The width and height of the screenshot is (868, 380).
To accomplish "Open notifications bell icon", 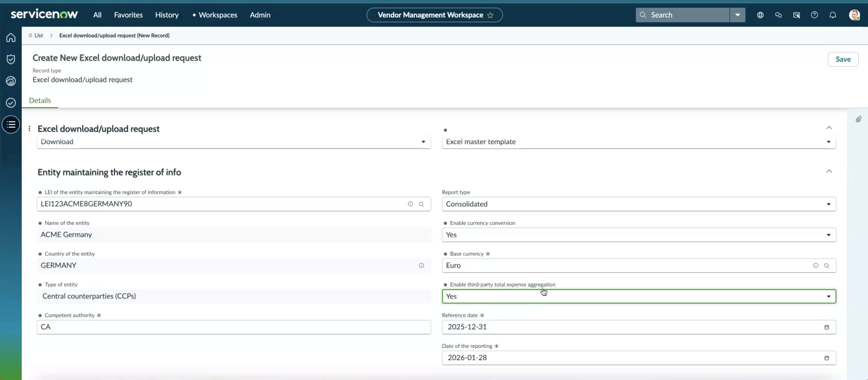I will pyautogui.click(x=833, y=15).
